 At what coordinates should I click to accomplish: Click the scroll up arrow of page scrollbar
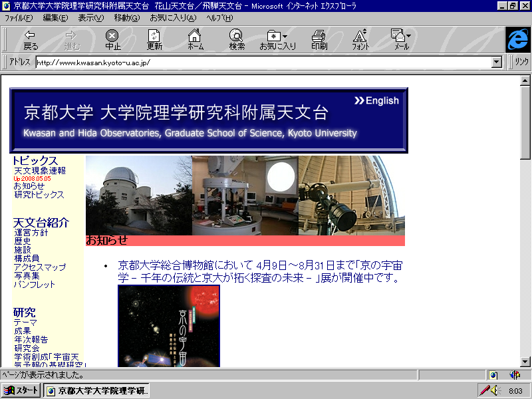point(525,80)
